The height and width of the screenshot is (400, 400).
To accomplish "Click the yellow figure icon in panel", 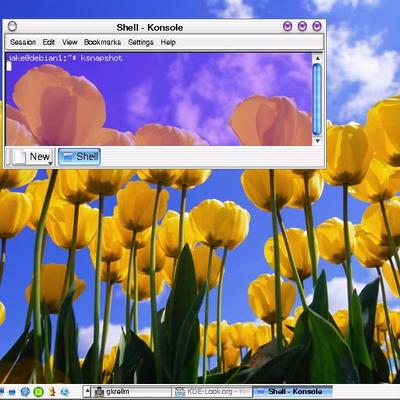I will point(52,392).
